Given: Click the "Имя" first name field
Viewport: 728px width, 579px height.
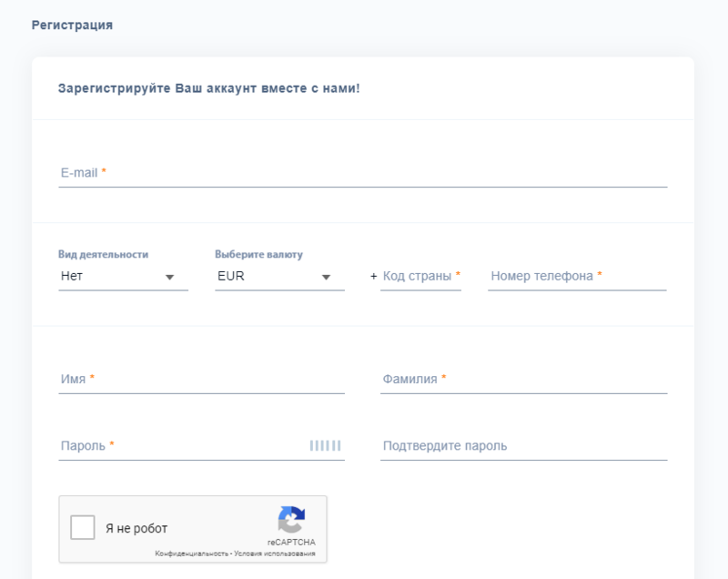Looking at the screenshot, I should pyautogui.click(x=201, y=379).
